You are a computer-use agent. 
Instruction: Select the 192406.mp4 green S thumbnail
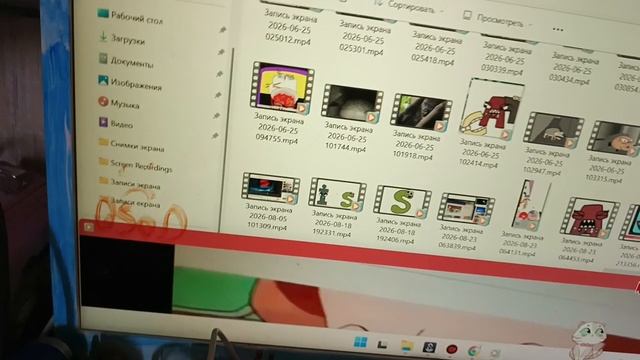coord(402,202)
